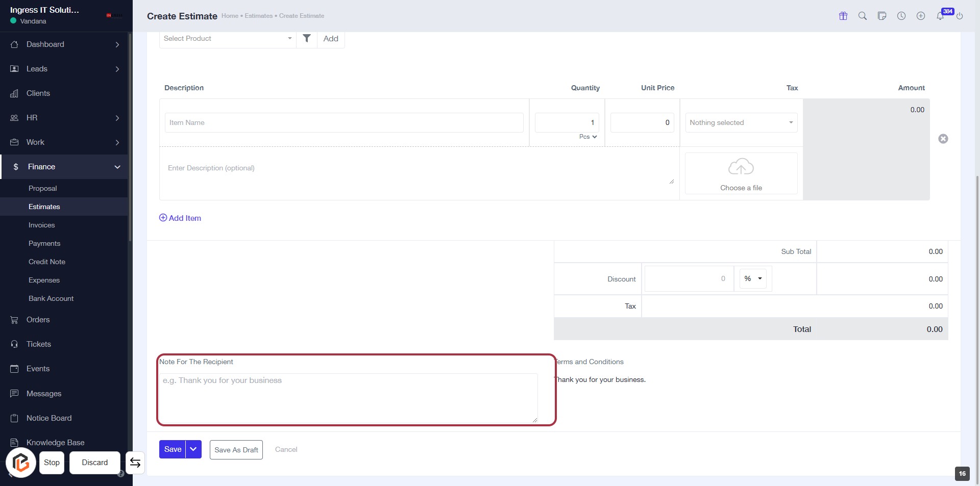Screen dimensions: 980x486
Task: Open the Select Product dropdown
Action: [227, 38]
